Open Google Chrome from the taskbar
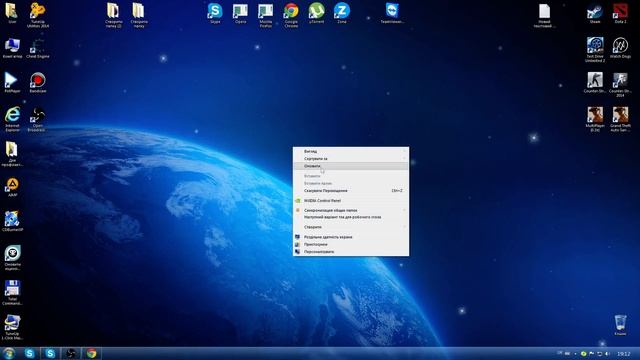The width and height of the screenshot is (640, 360). point(91,353)
